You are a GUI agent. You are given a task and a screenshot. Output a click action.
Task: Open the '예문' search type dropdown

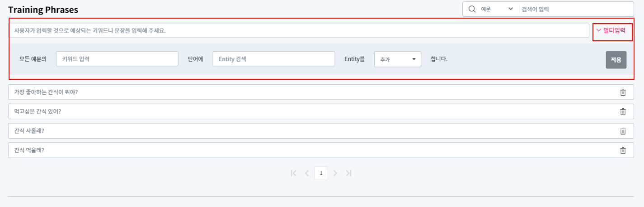tap(497, 9)
